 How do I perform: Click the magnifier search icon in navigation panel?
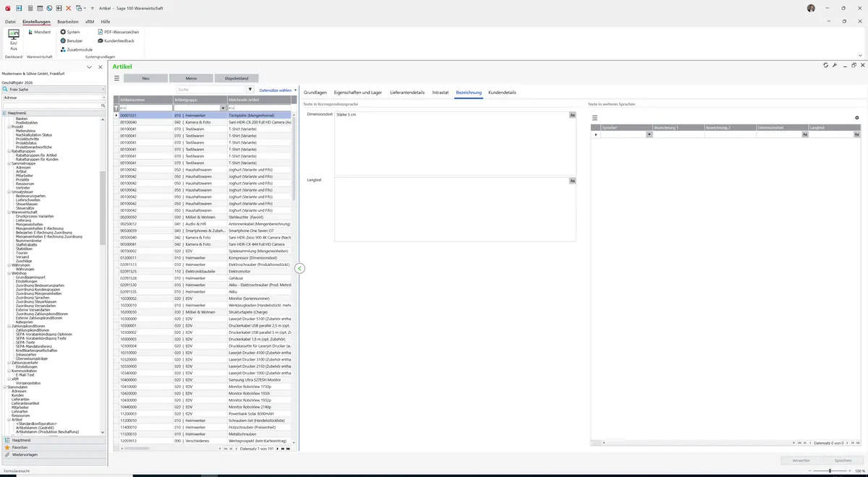click(103, 106)
